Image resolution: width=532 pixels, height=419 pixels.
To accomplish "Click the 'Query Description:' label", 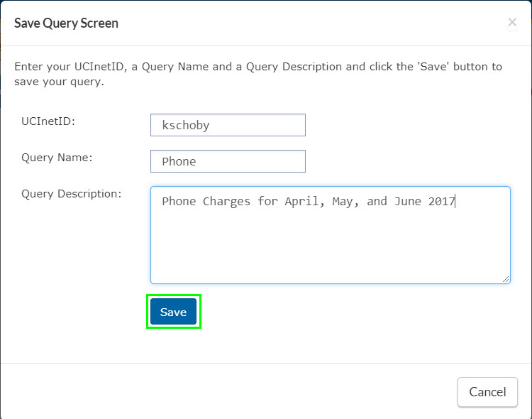I will (71, 194).
